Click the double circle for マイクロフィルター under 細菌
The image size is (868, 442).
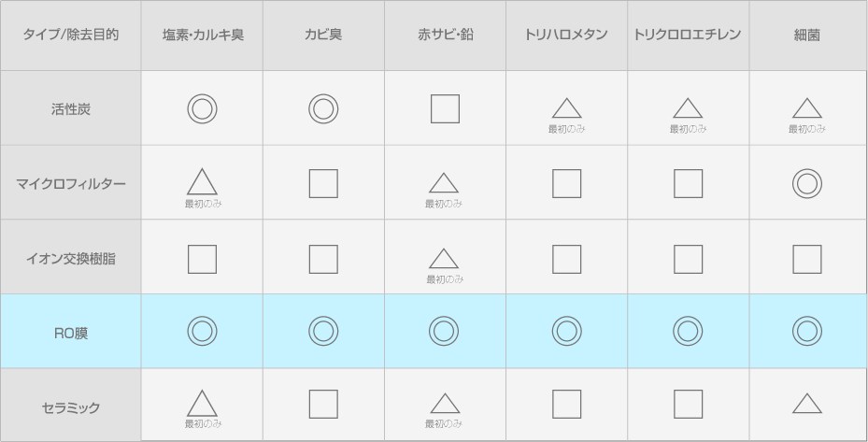[x=806, y=184]
